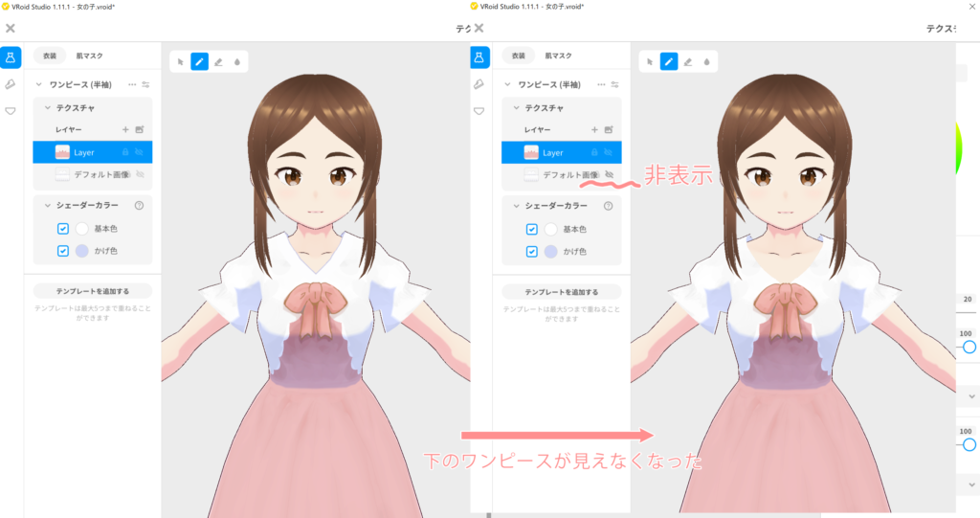
Task: Open the ワンピース three-dot menu in left panel
Action: 133,84
